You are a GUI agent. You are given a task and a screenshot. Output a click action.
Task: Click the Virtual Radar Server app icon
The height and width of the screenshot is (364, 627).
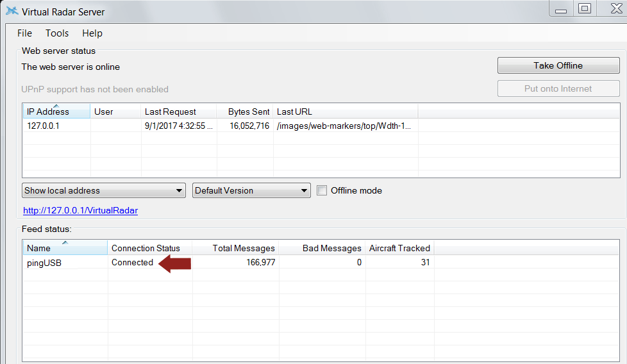coord(12,11)
